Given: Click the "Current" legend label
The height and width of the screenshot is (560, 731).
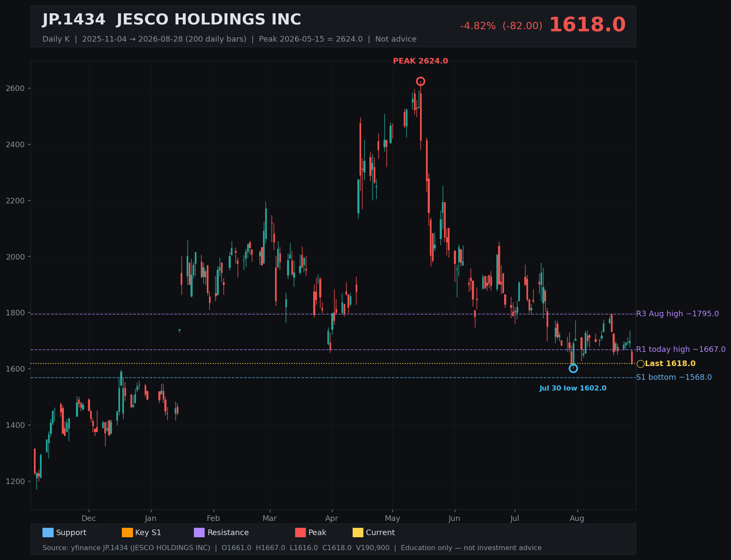Looking at the screenshot, I should (381, 533).
